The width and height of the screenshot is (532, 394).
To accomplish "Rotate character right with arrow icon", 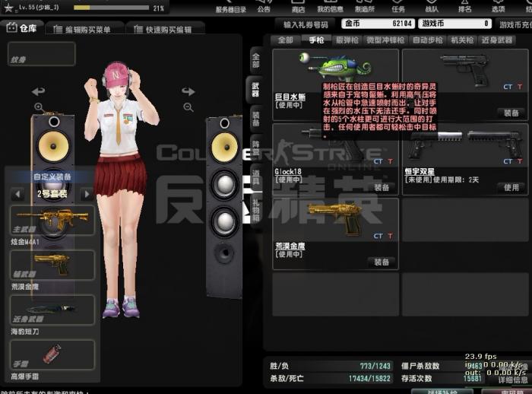I will 188,91.
